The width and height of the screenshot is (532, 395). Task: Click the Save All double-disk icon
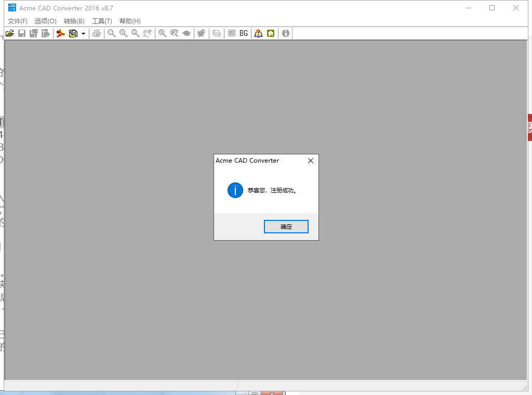pyautogui.click(x=34, y=33)
